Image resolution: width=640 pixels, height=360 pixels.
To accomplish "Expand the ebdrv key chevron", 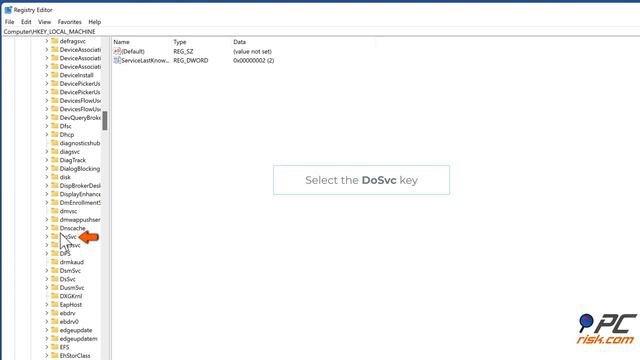I will click(47, 313).
